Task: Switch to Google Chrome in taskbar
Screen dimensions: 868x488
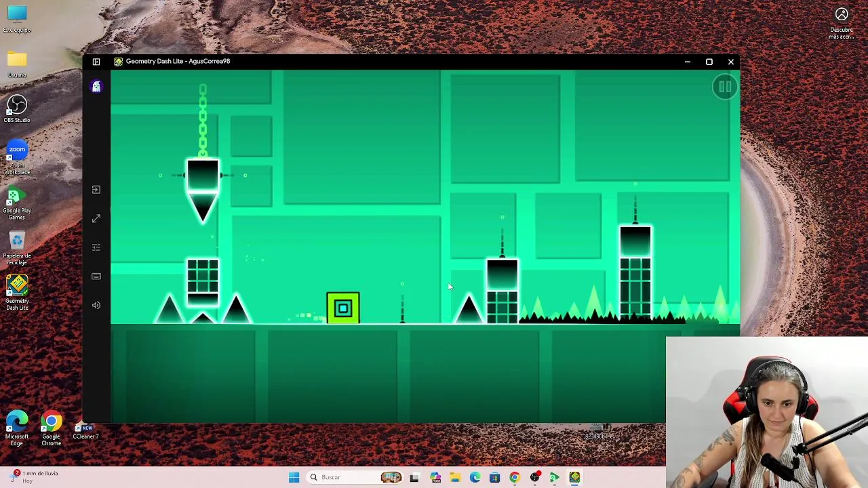Action: point(515,477)
